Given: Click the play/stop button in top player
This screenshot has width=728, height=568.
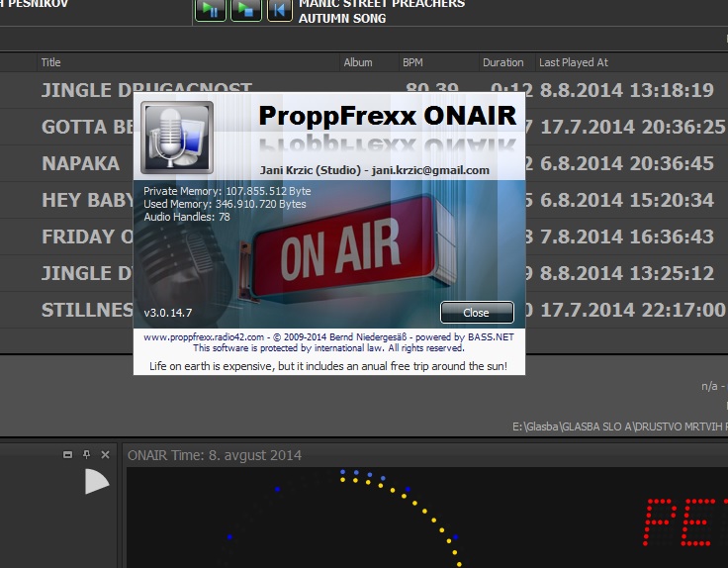Looking at the screenshot, I should tap(246, 10).
